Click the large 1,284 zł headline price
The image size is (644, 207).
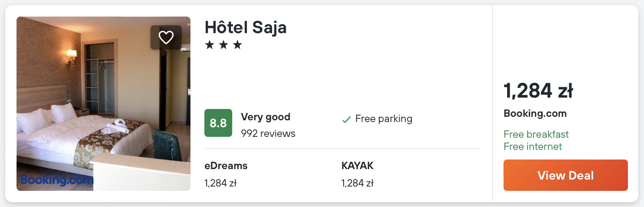coord(538,91)
